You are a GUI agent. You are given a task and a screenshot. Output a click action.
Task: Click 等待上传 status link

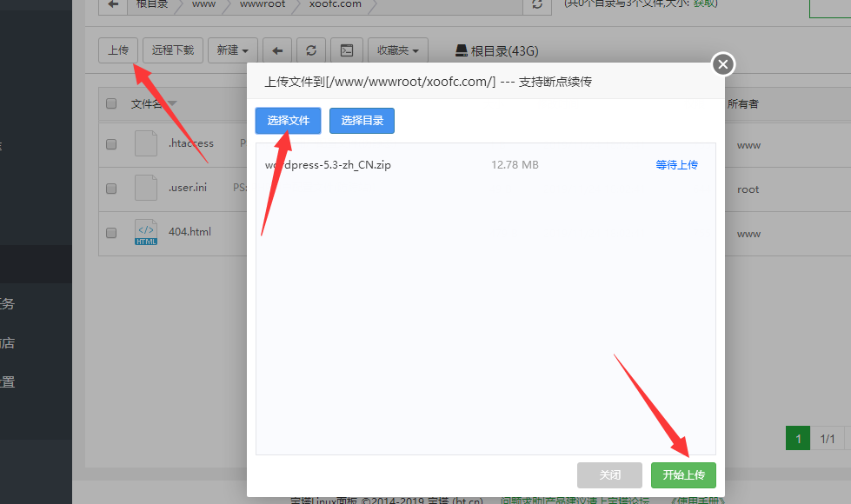click(676, 165)
